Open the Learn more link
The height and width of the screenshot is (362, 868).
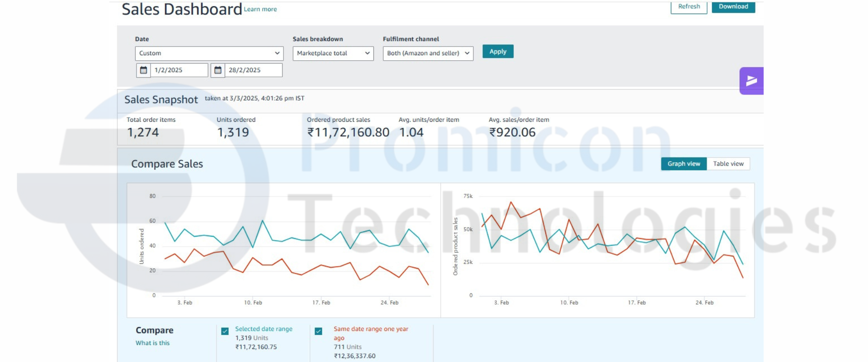point(260,10)
